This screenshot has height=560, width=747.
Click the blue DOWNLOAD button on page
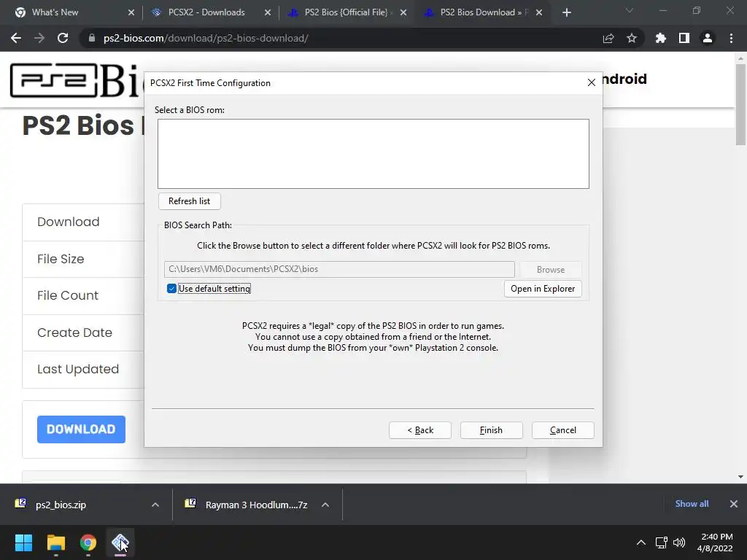point(81,429)
